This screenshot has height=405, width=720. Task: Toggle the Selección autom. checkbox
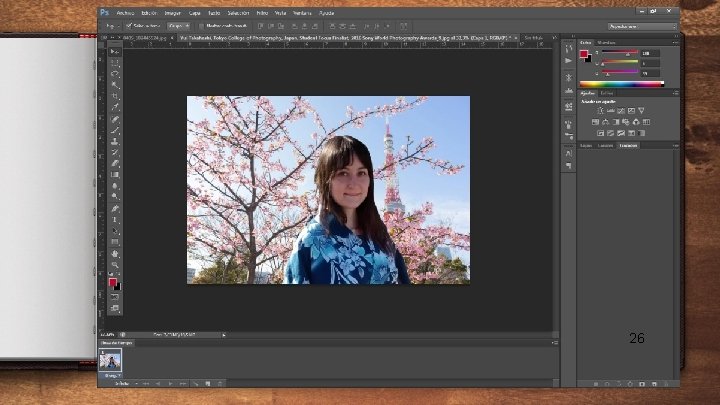tap(129, 26)
